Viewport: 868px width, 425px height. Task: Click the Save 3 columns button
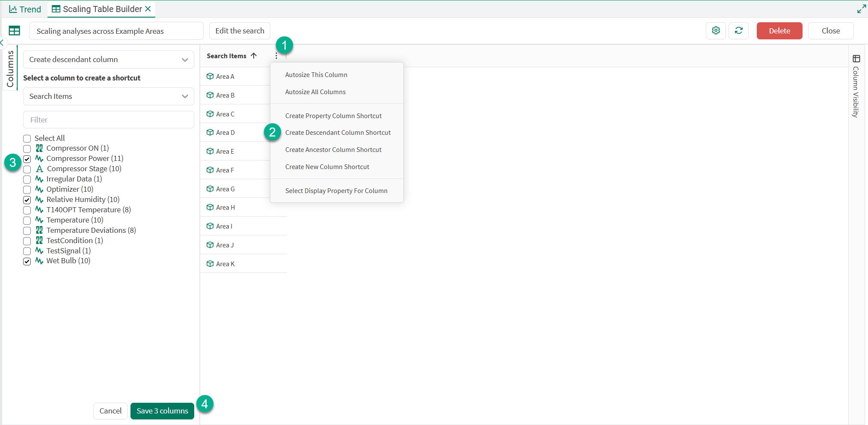[162, 411]
